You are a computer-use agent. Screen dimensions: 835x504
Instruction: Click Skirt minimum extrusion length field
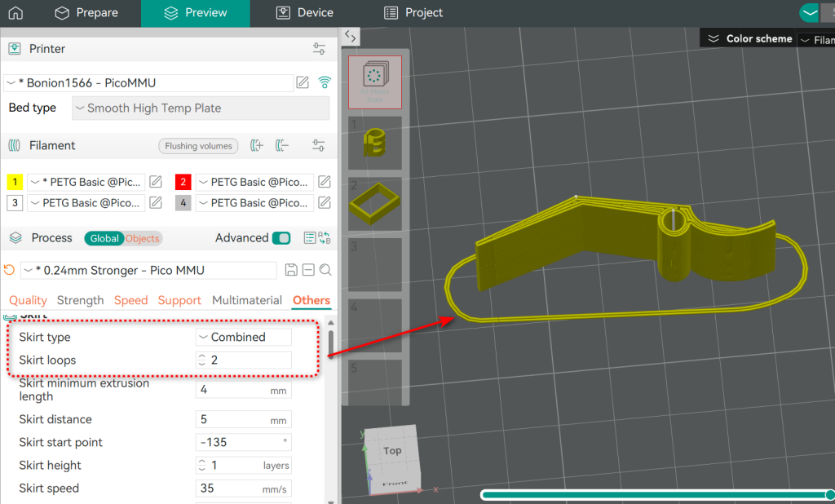click(243, 390)
